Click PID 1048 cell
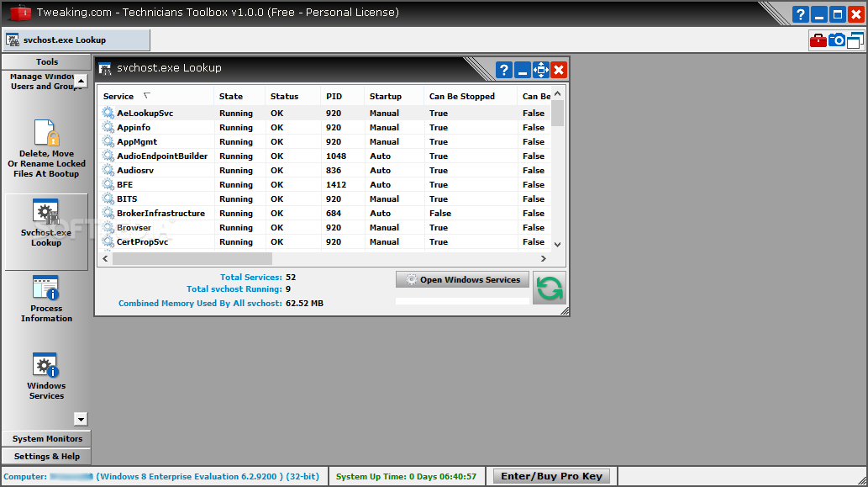Viewport: 868px width, 487px height. pyautogui.click(x=336, y=156)
